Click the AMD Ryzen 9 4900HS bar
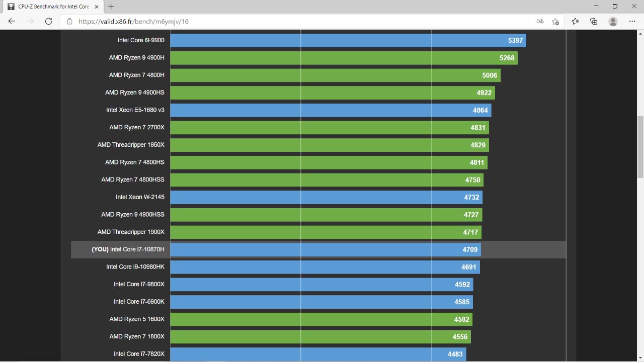The height and width of the screenshot is (362, 644). pos(333,93)
